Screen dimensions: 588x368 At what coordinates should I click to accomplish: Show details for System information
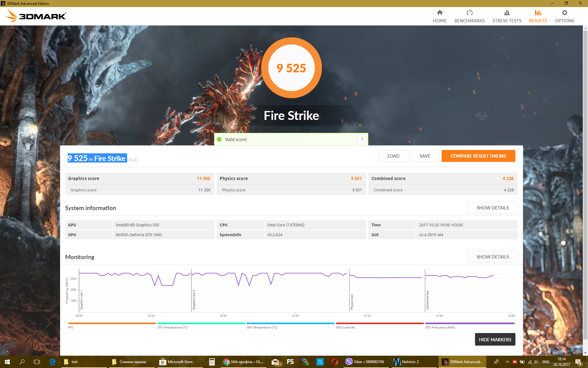(x=492, y=208)
